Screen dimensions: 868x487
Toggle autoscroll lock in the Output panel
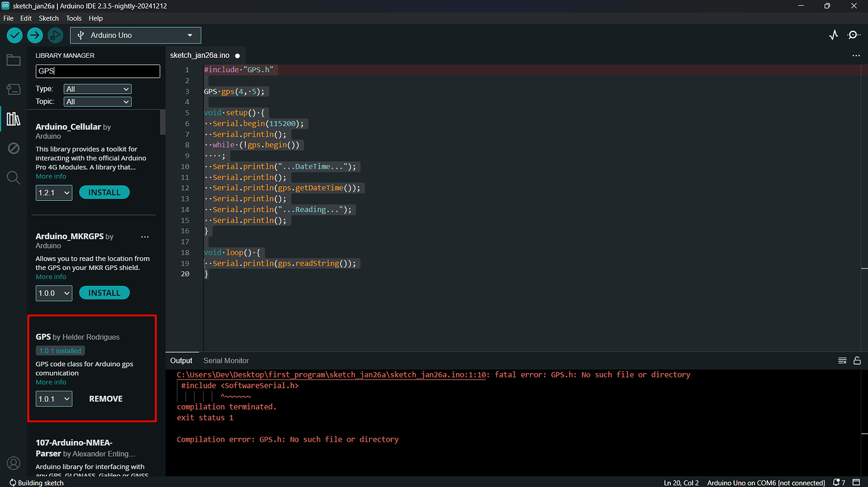pyautogui.click(x=857, y=361)
